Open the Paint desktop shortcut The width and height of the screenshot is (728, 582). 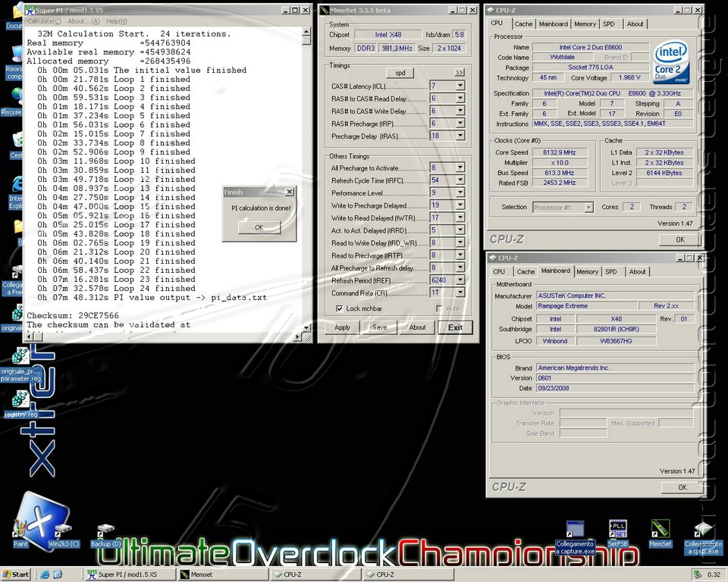click(20, 533)
